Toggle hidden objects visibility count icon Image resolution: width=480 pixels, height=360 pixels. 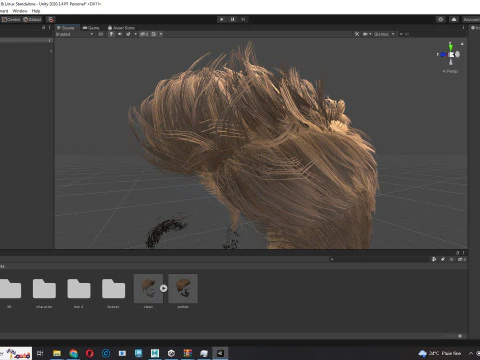click(x=144, y=34)
